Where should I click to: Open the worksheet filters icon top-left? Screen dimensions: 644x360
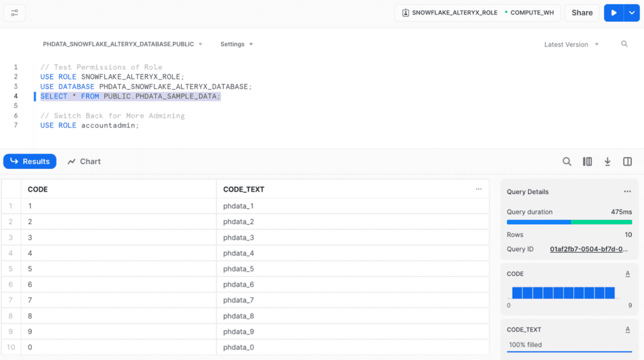[x=14, y=12]
